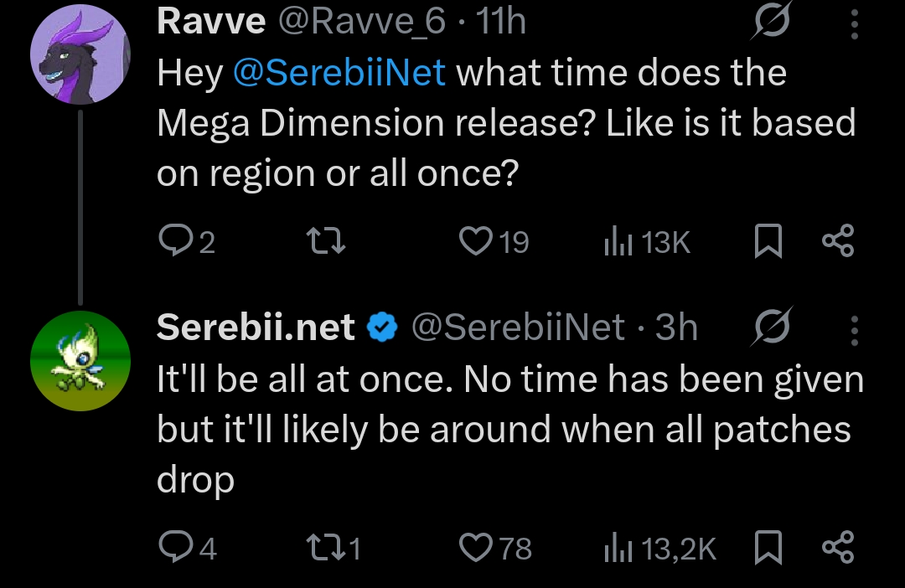View analytics for Serebii.net's 13,2K-view reply
This screenshot has height=588, width=905.
616,548
